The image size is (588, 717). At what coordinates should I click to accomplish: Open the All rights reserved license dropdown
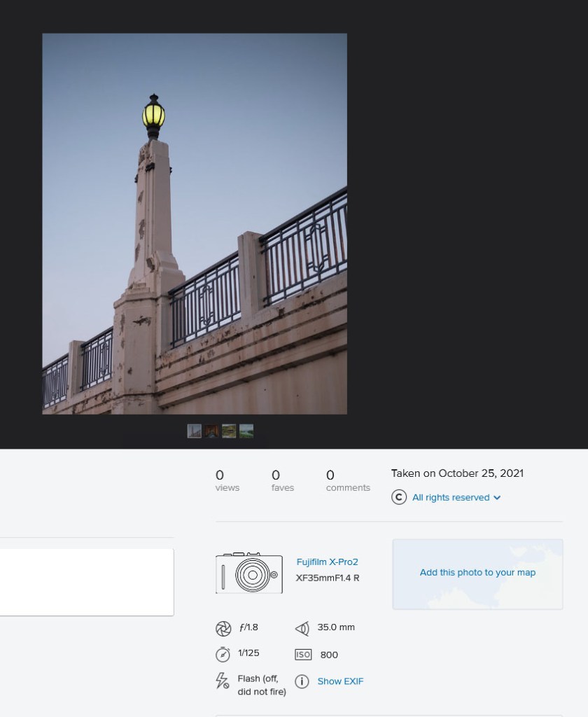451,497
